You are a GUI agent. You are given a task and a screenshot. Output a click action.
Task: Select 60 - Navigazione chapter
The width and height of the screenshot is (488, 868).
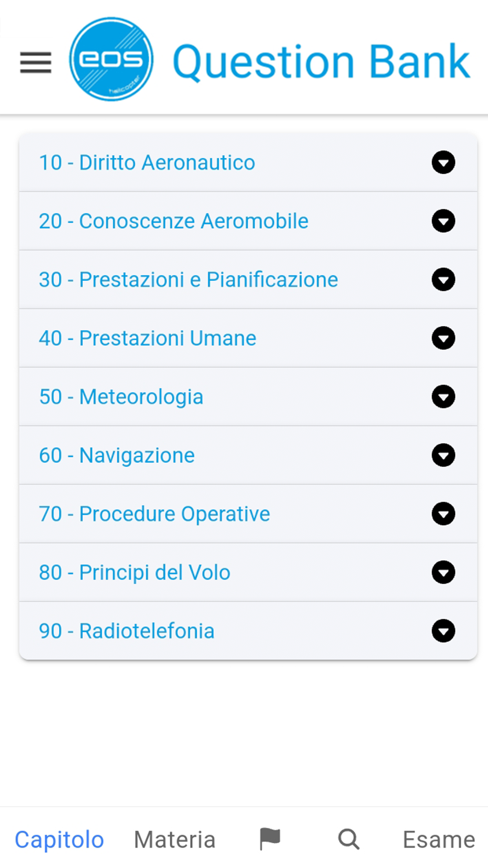coord(248,455)
